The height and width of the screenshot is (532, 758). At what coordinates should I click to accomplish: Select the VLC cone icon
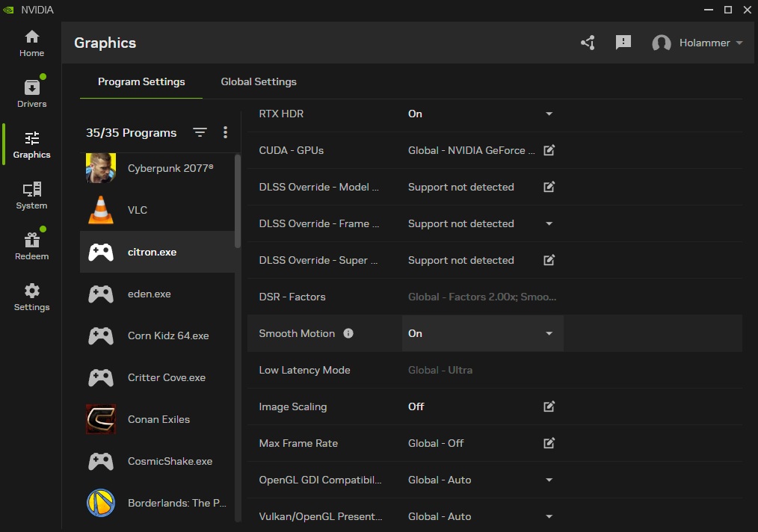(101, 210)
